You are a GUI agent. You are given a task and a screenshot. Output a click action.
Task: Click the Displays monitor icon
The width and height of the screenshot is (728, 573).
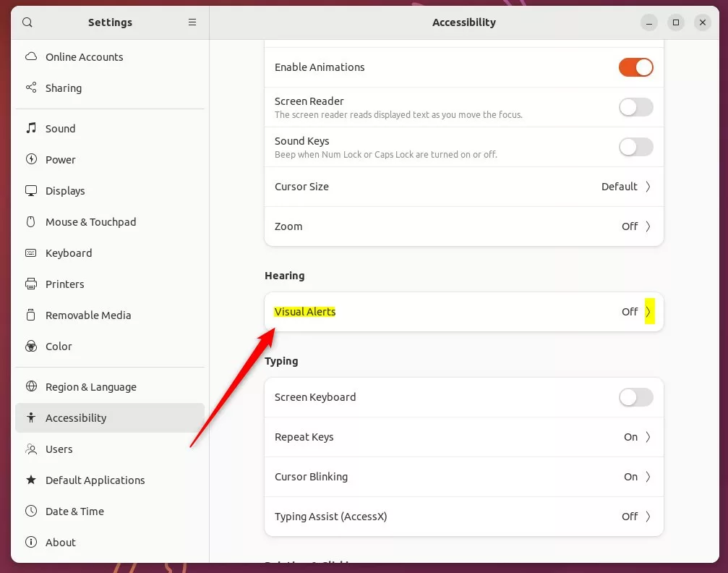[x=31, y=190]
